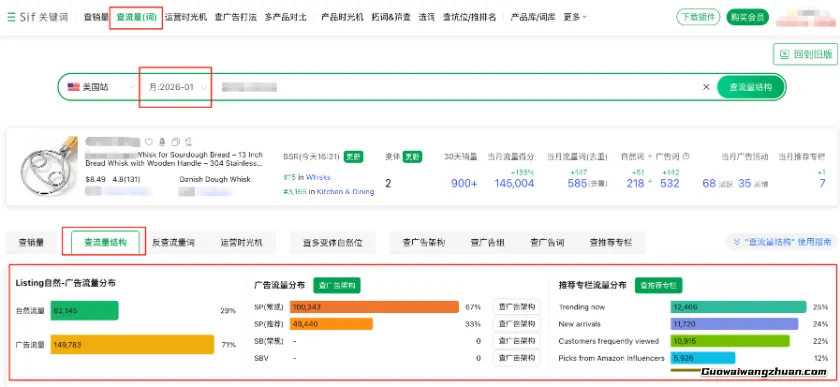Click the green 自然流量 62,145 bar

click(85, 310)
